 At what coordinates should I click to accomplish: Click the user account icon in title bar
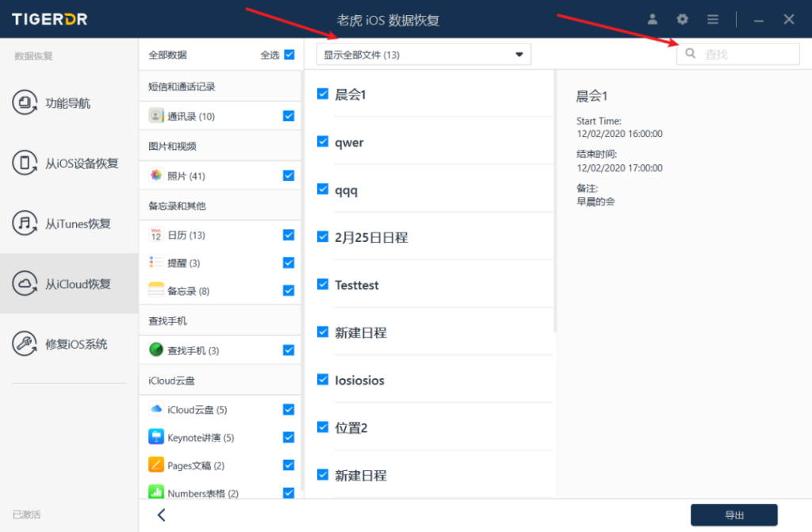(653, 19)
